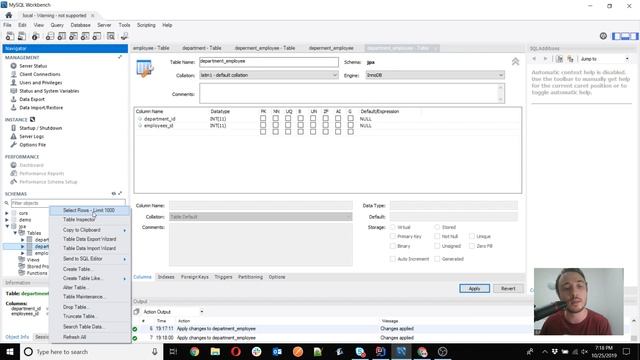Viewport: 640px width, 360px height.
Task: Choose Select Rows - Limit 1000 menu entry
Action: pyautogui.click(x=90, y=210)
